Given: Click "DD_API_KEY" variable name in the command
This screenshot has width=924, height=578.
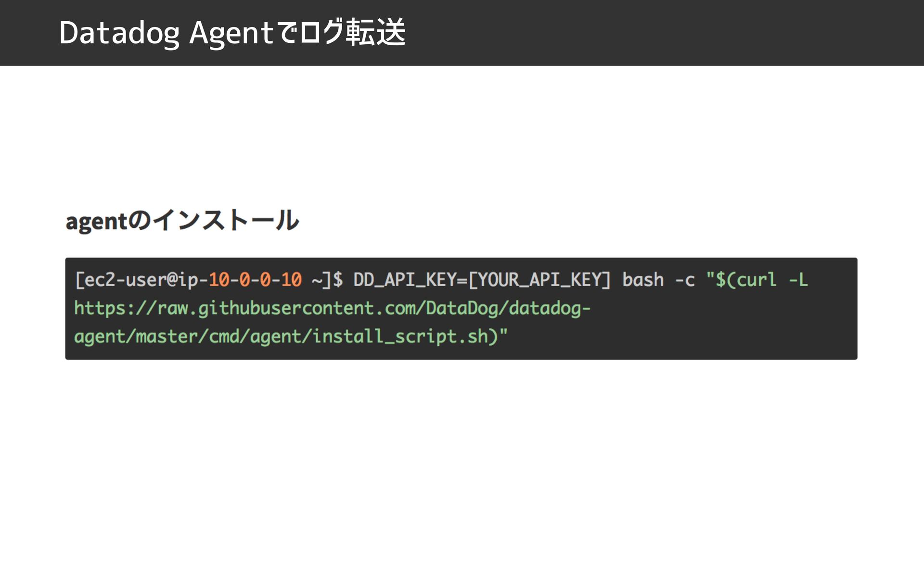Looking at the screenshot, I should pos(405,280).
